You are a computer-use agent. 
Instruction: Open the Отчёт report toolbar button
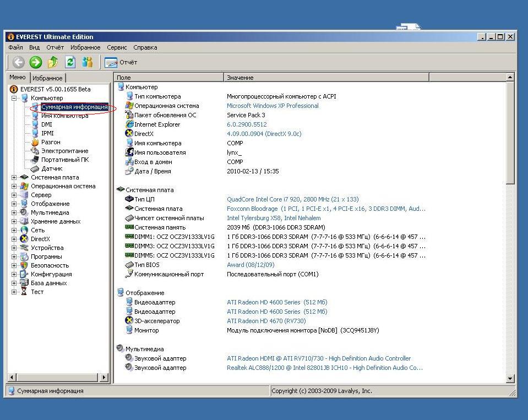pyautogui.click(x=121, y=62)
